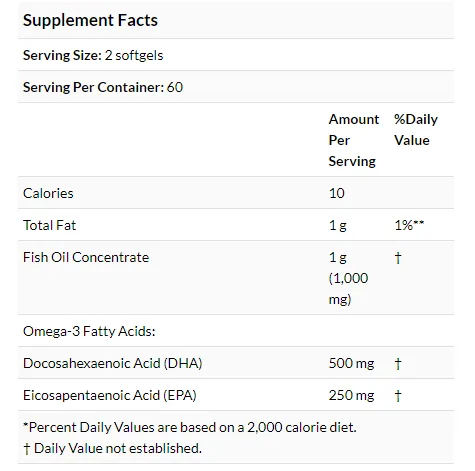This screenshot has width=475, height=471.
Task: Select the Fish Oil Concentrate label
Action: (86, 257)
